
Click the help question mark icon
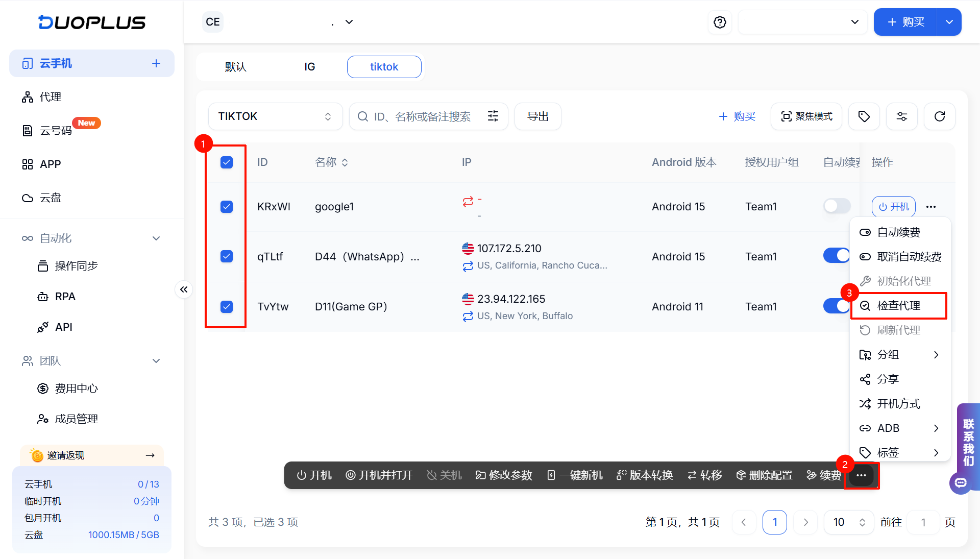[x=720, y=22]
